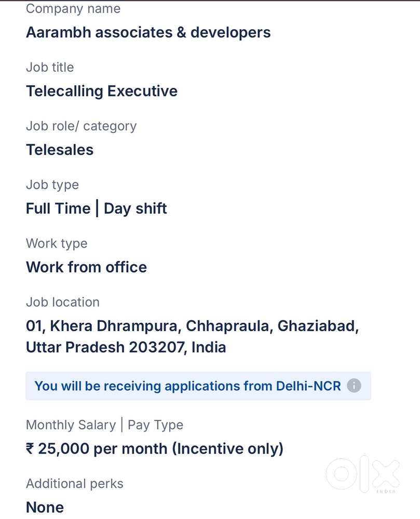Click the Additional perks label

75,484
